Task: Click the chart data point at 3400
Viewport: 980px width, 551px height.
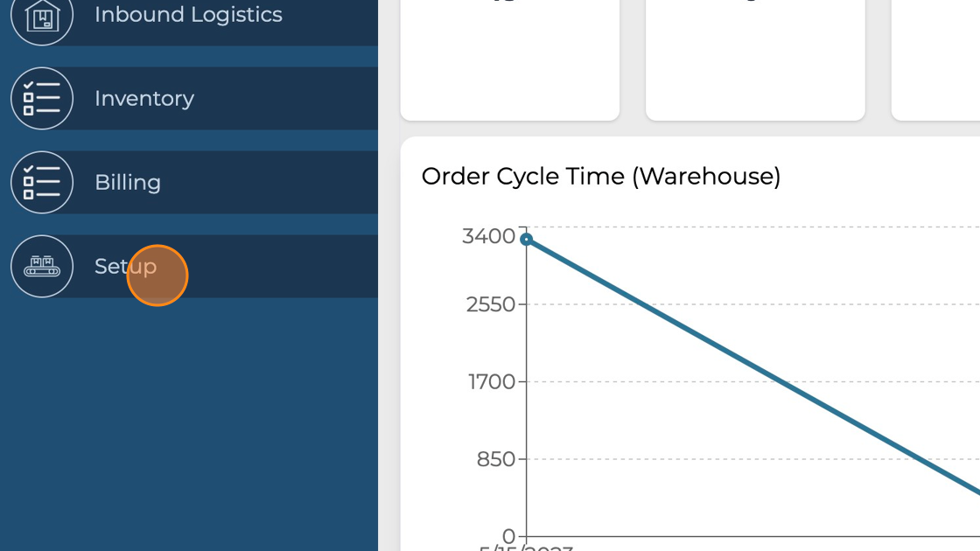Action: coord(526,239)
